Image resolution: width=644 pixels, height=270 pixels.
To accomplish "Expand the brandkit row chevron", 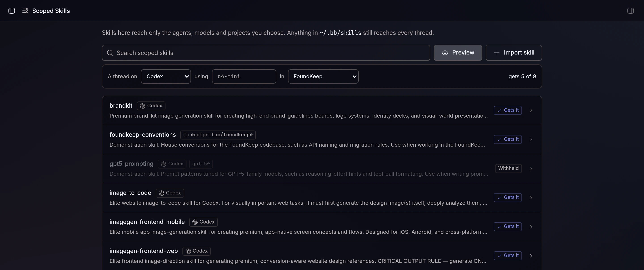I will pos(531,110).
